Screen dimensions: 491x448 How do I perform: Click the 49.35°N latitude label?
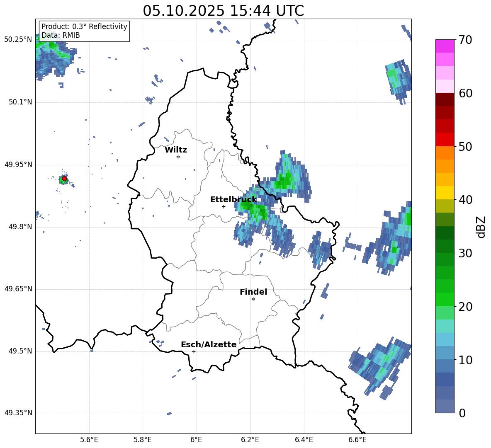tap(18, 413)
